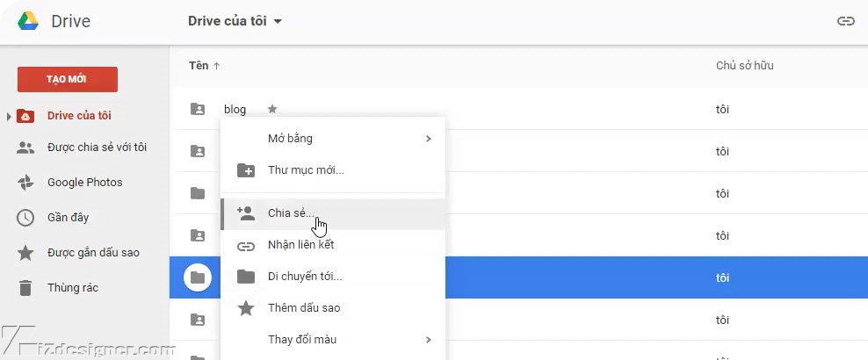Image resolution: width=868 pixels, height=360 pixels.
Task: Click the TẠO MỚI button
Action: click(x=67, y=79)
